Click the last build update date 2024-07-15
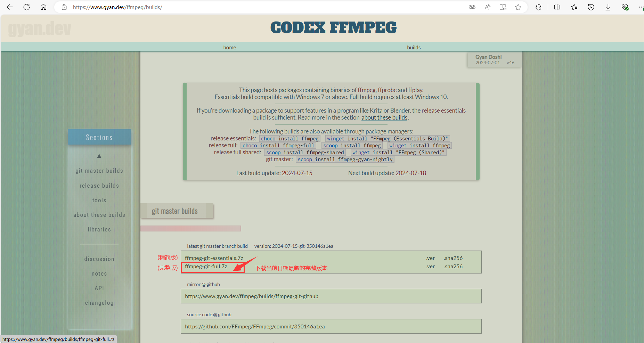This screenshot has width=644, height=343. (297, 173)
